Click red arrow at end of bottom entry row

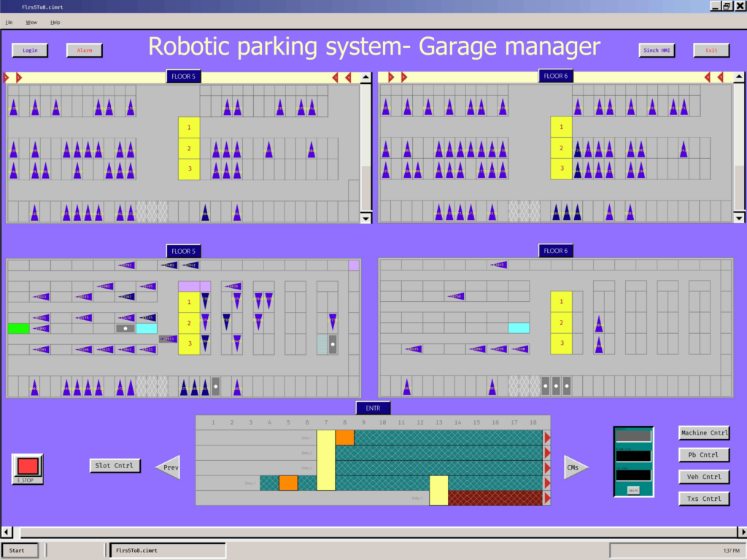(547, 498)
